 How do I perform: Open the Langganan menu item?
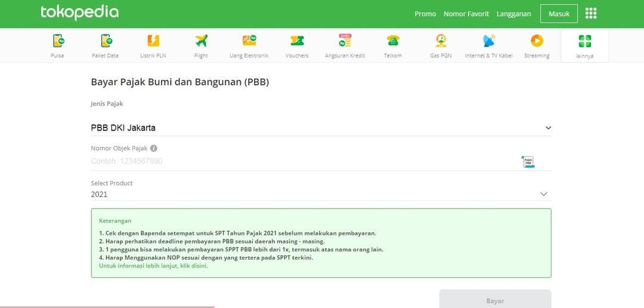[x=513, y=14]
